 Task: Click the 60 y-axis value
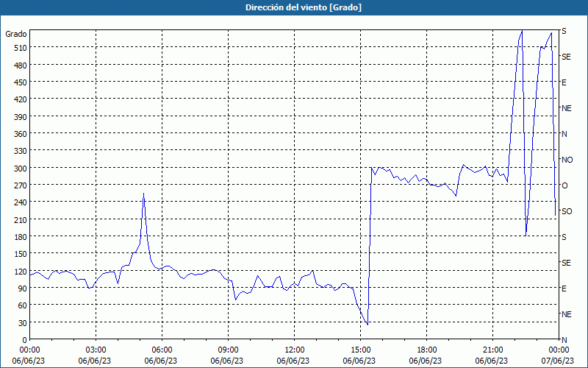[x=23, y=305]
